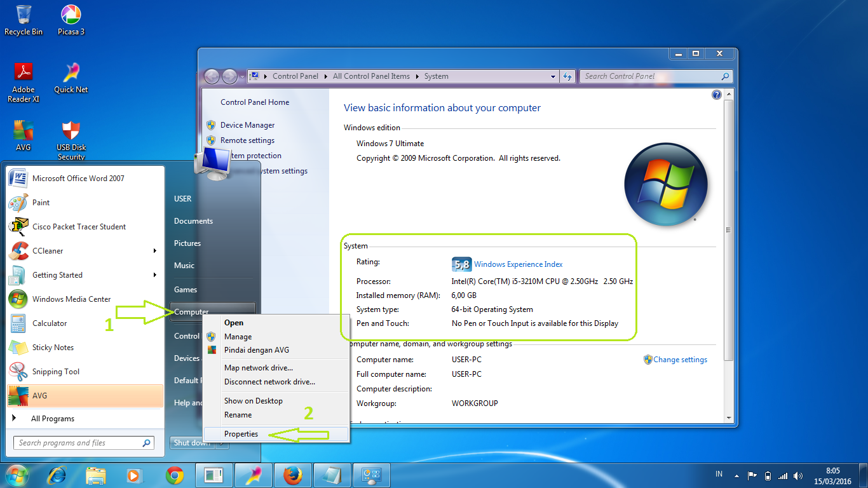
Task: Open Snipping Tool from Start menu
Action: [x=85, y=372]
